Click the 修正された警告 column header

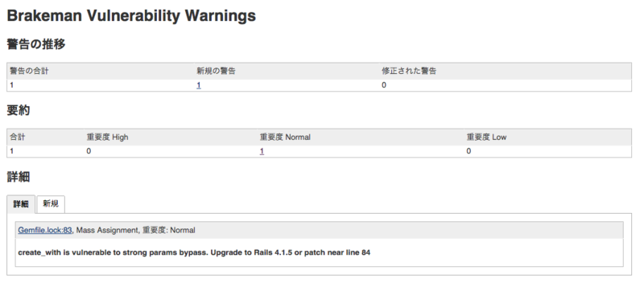tap(409, 71)
